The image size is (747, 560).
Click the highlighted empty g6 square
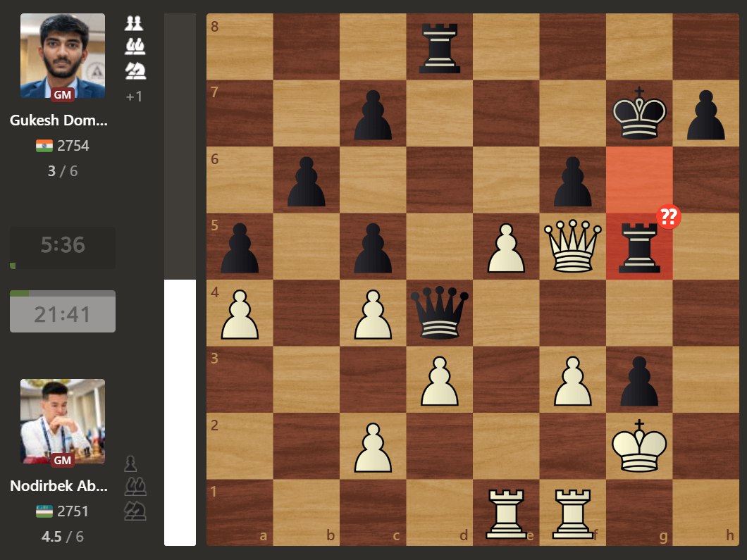639,180
